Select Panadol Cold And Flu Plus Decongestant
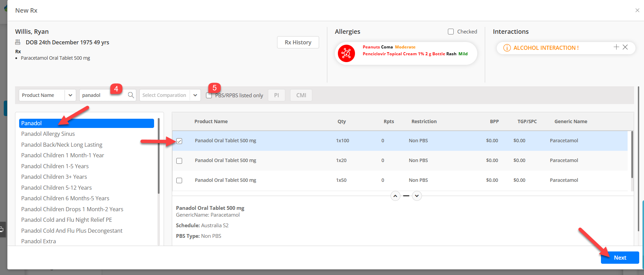This screenshot has width=644, height=275. 72,231
